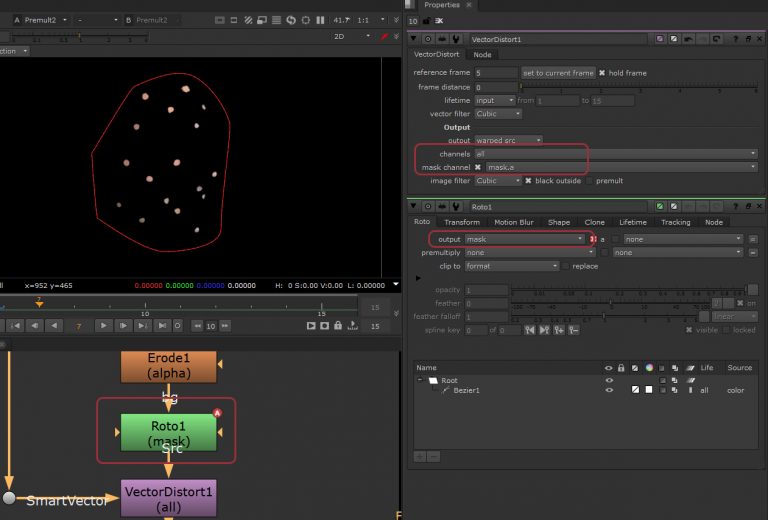Click the viewer refresh icon
Image resolution: width=768 pixels, height=520 pixels.
coord(291,20)
